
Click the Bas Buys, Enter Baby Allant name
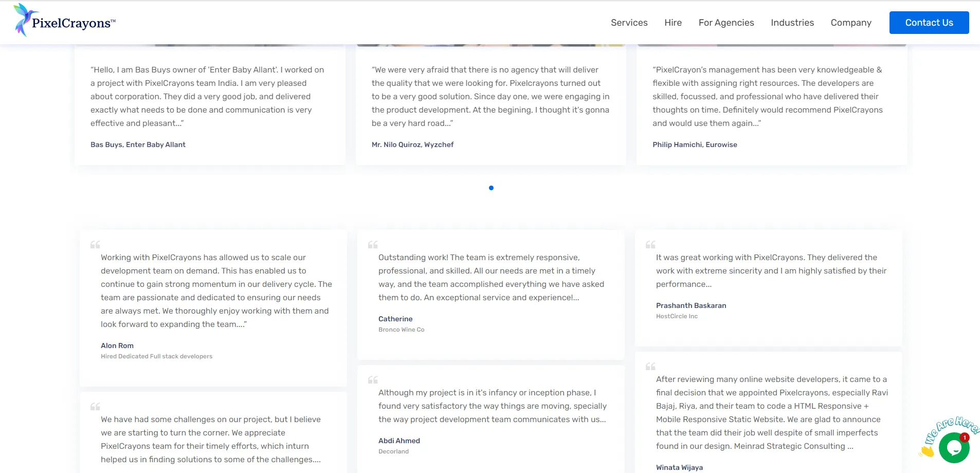[138, 145]
